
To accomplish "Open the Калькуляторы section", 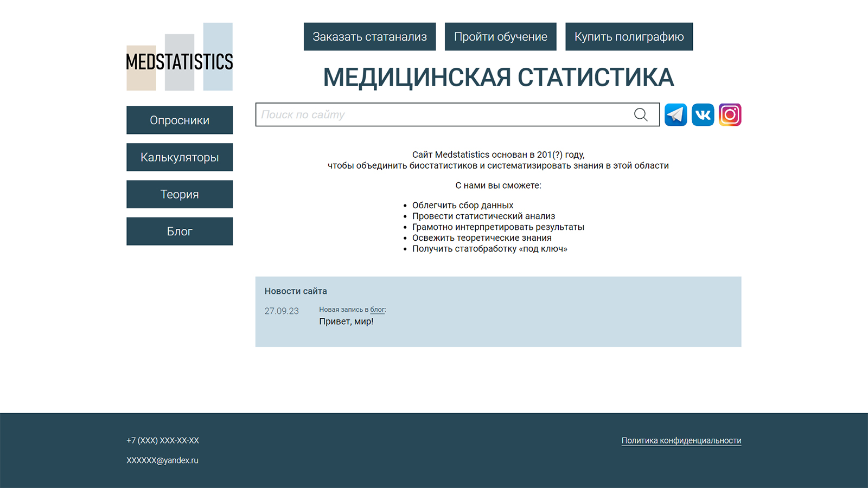I will (x=180, y=157).
